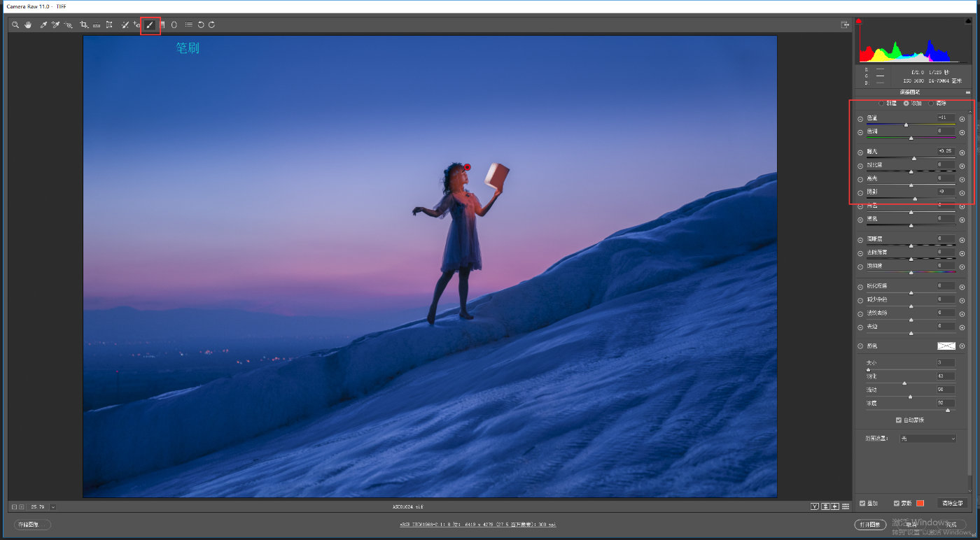Click the feather value field showing 43
The image size is (980, 540).
pyautogui.click(x=946, y=376)
